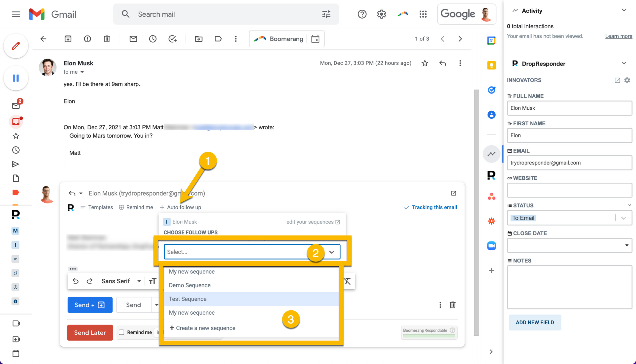Show search options filter icon
This screenshot has height=364, width=636.
(x=326, y=14)
